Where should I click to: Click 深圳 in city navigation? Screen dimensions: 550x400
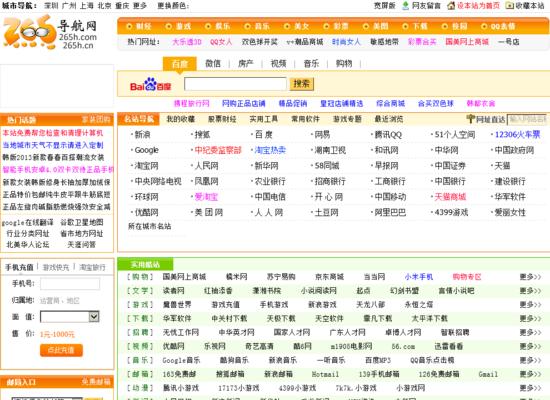point(51,6)
